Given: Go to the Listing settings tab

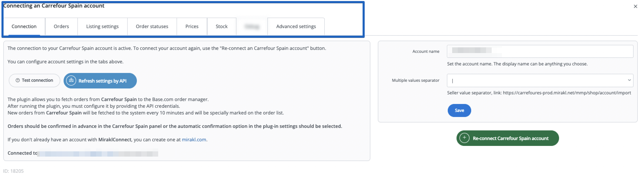Looking at the screenshot, I should [x=102, y=27].
